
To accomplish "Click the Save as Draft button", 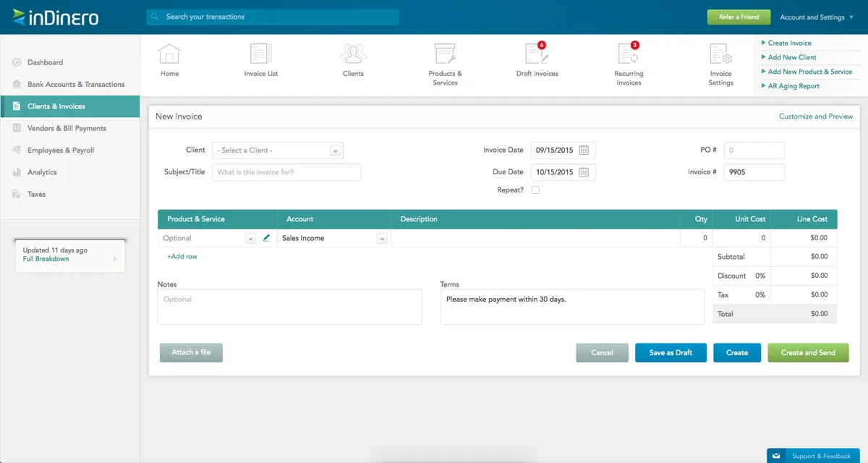I will [671, 352].
